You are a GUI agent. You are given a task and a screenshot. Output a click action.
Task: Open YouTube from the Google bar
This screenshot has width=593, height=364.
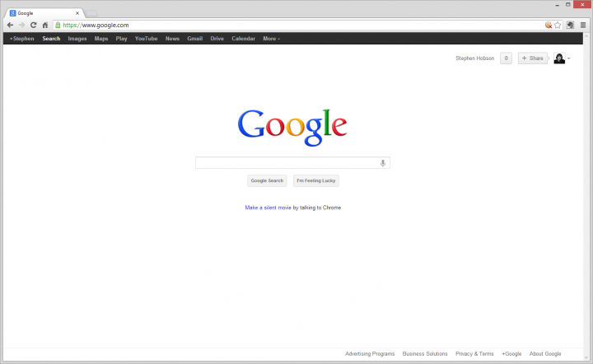tap(146, 39)
